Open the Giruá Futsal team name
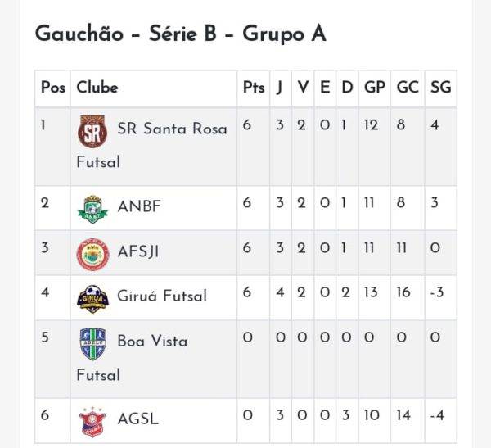Screen dimensions: 491x448 click(162, 296)
